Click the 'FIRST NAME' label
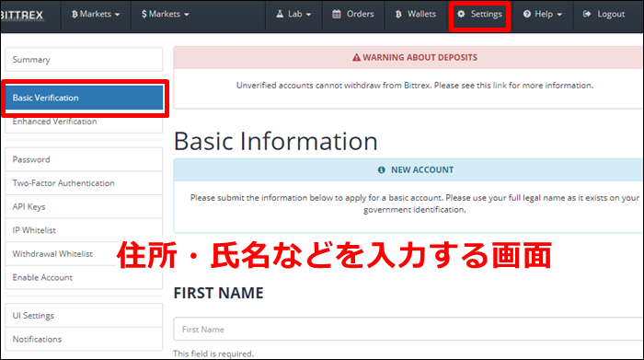The height and width of the screenshot is (360, 644). (x=219, y=293)
